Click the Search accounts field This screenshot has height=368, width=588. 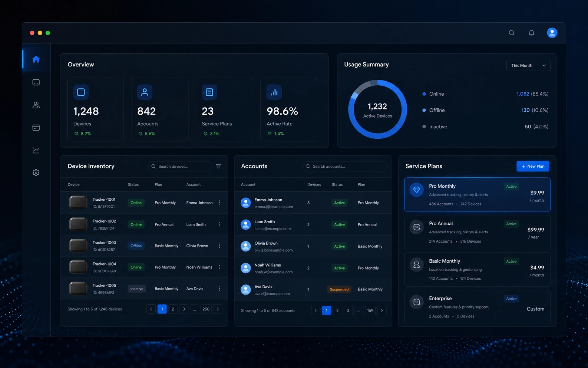tap(344, 166)
